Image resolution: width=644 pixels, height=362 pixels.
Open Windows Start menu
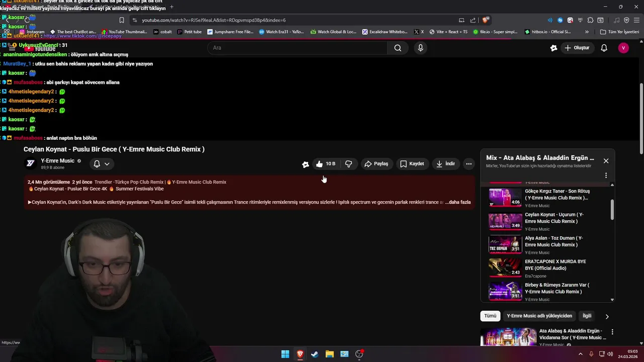point(285,354)
